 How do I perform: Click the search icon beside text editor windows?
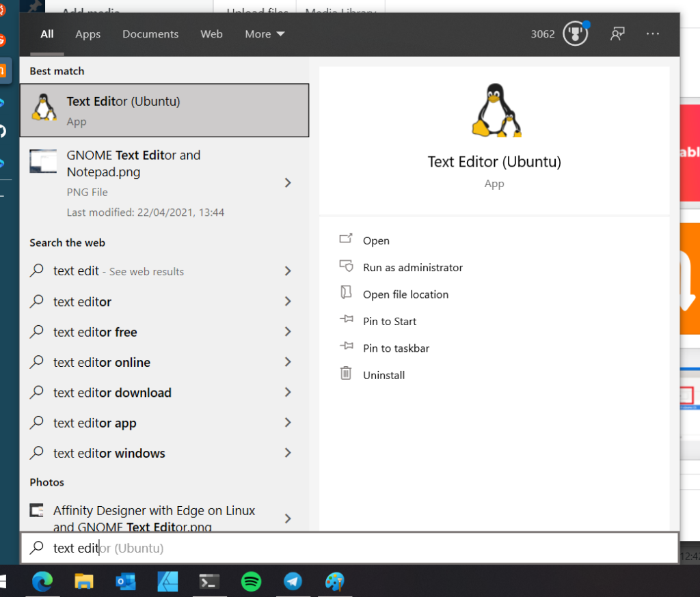(37, 453)
